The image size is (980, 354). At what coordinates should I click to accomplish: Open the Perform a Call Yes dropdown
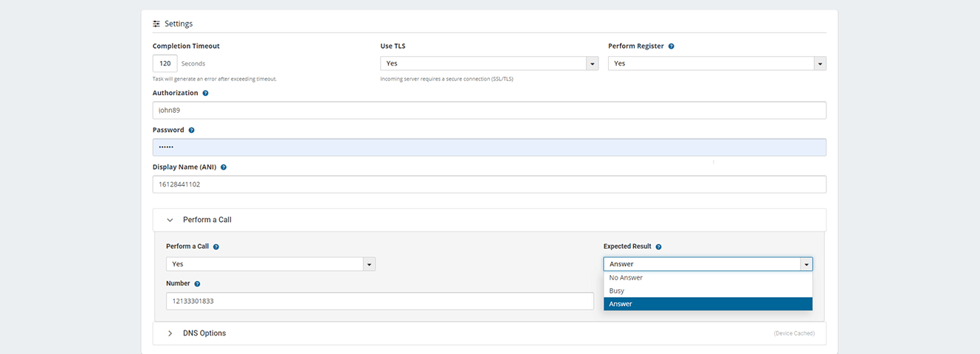271,264
